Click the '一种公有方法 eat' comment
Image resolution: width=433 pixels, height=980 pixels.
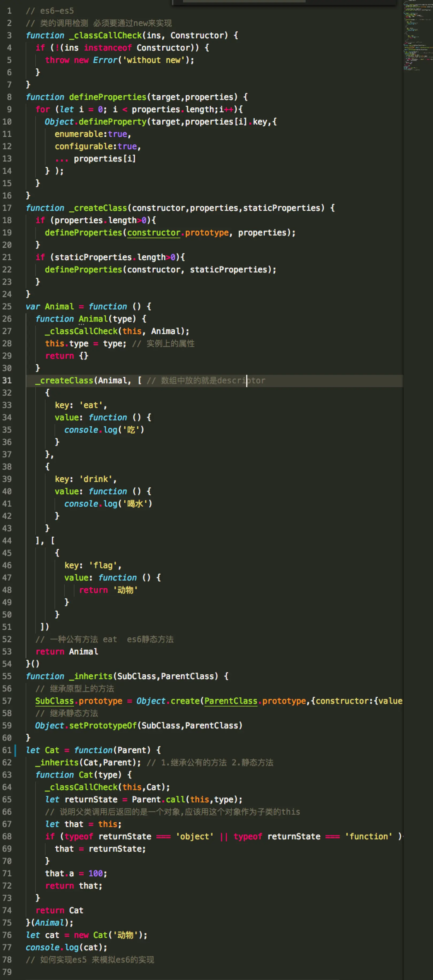pyautogui.click(x=83, y=639)
